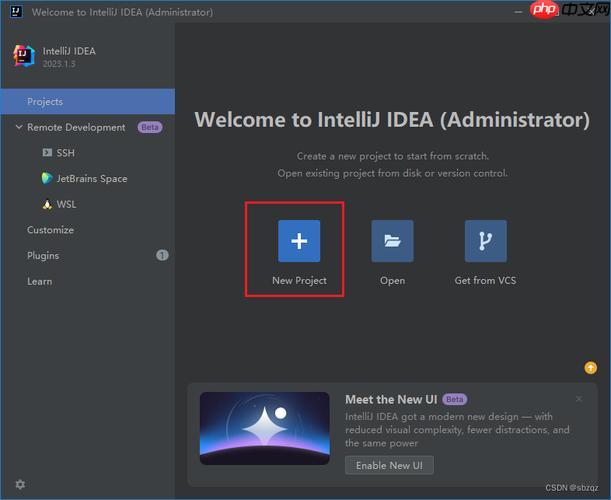Click the New Project plus icon
This screenshot has width=611, height=500.
click(x=299, y=241)
